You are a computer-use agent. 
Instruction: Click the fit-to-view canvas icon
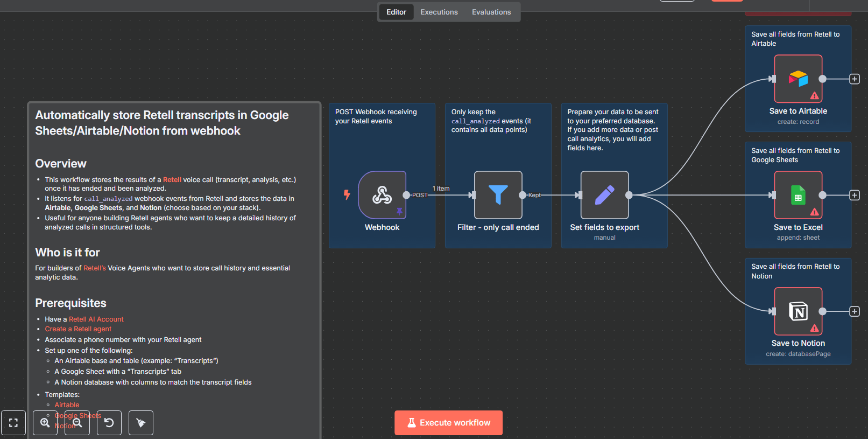coord(13,423)
